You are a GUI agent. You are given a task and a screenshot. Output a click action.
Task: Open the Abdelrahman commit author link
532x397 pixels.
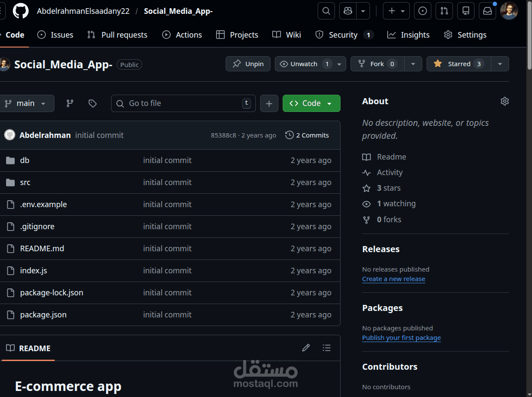[x=45, y=135]
